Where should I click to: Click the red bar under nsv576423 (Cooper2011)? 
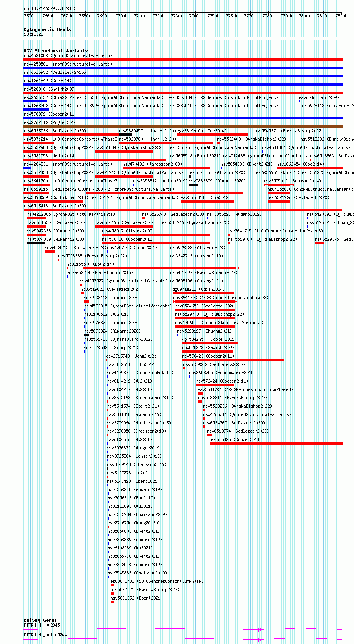(x=233, y=360)
